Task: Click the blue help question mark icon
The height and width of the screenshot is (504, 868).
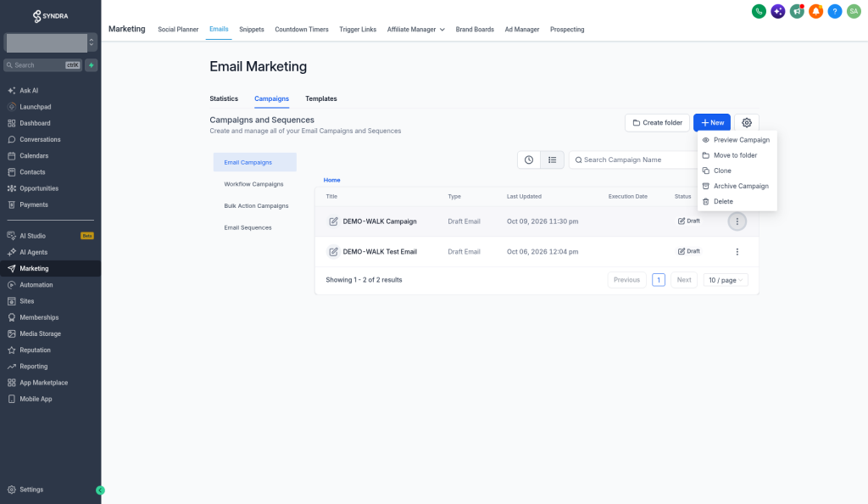Action: 835,11
